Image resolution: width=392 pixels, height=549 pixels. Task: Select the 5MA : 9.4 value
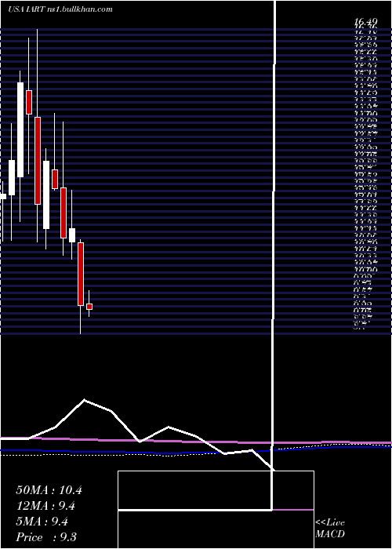[42, 522]
